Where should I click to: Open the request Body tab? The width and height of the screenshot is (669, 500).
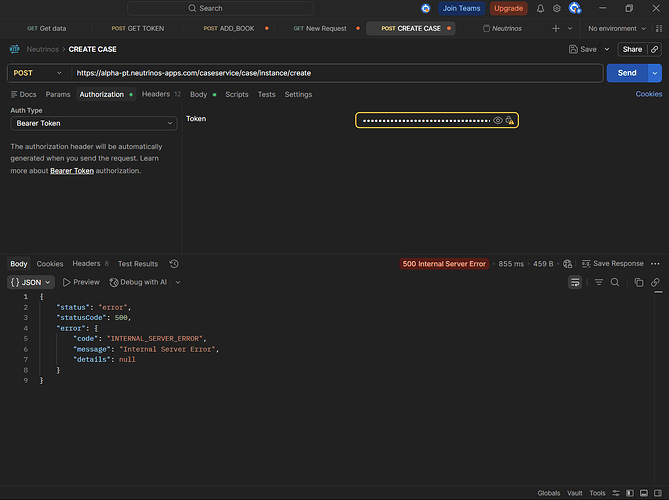pos(203,94)
